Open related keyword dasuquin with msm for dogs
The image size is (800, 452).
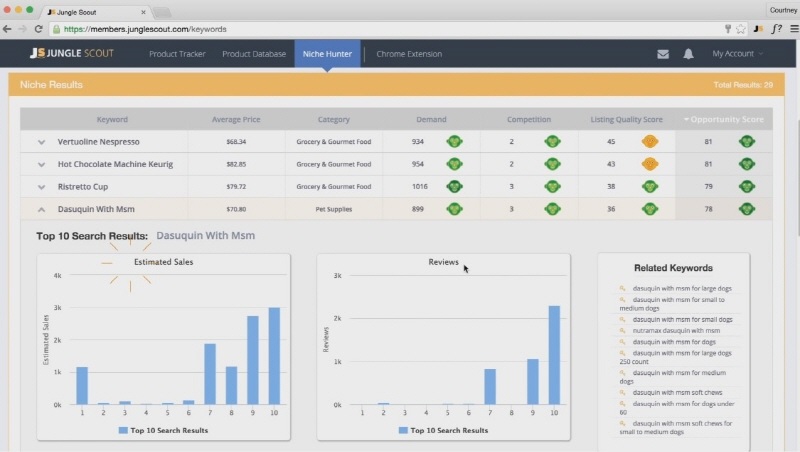click(674, 342)
